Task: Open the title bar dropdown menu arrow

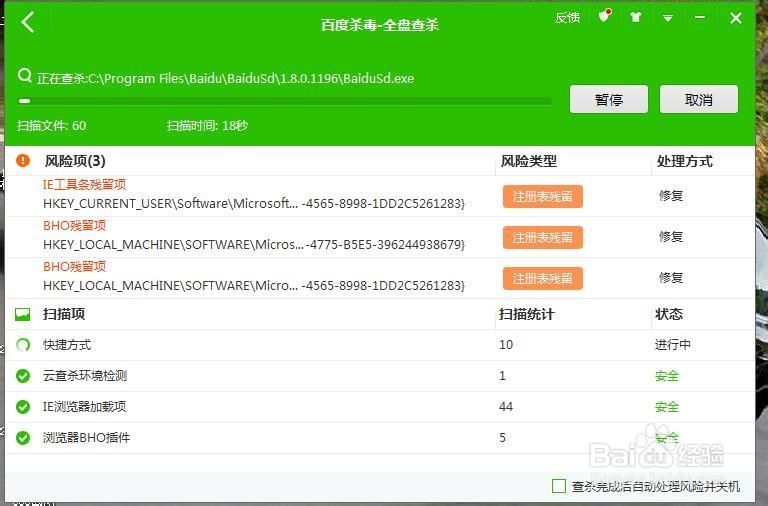Action: pyautogui.click(x=668, y=18)
